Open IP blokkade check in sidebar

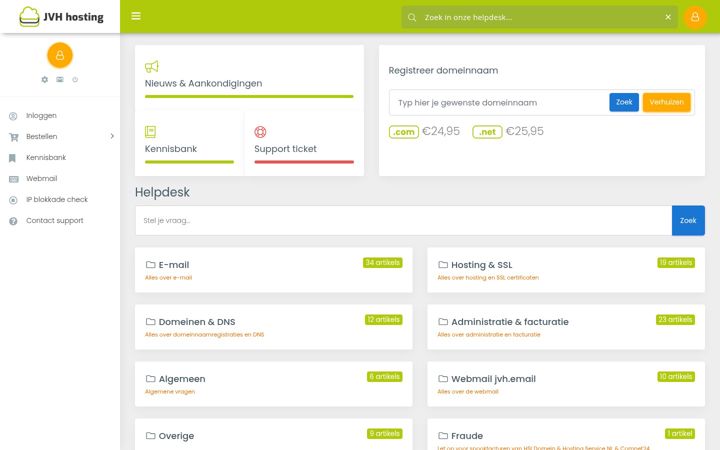pyautogui.click(x=57, y=200)
